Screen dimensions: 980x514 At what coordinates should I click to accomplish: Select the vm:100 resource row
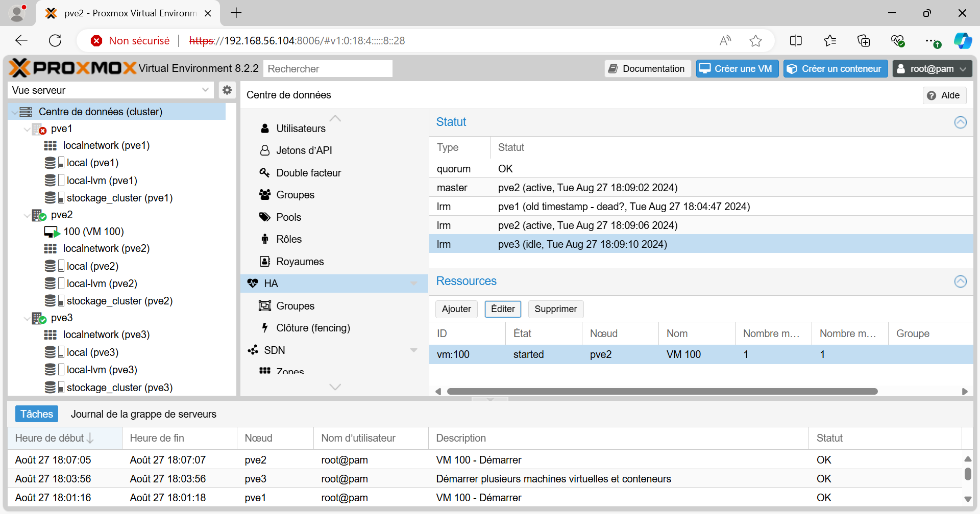pos(701,354)
